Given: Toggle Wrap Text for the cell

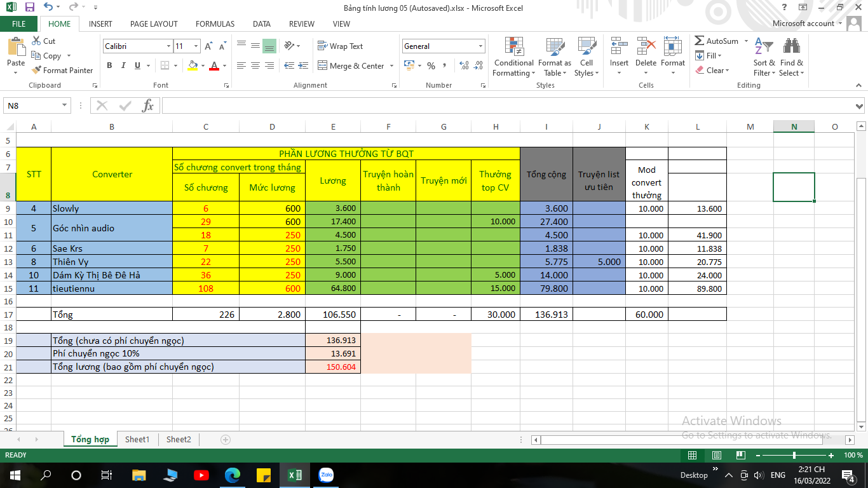Looking at the screenshot, I should point(340,46).
